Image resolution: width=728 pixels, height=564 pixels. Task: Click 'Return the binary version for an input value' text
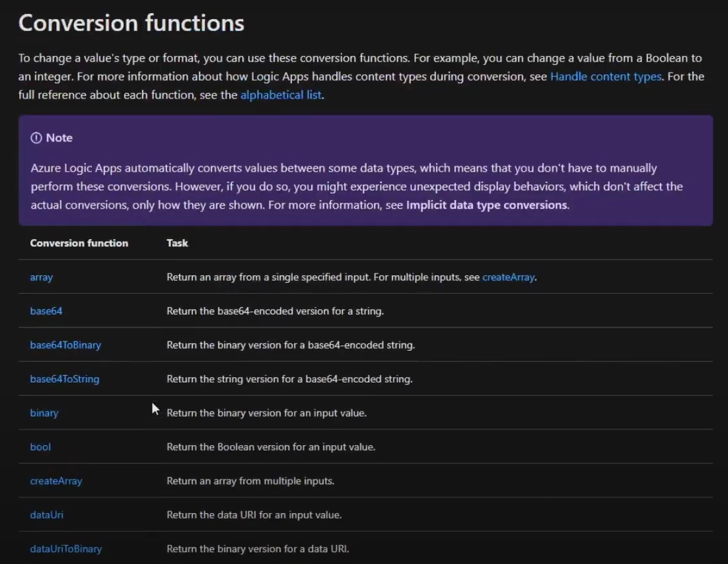(266, 413)
